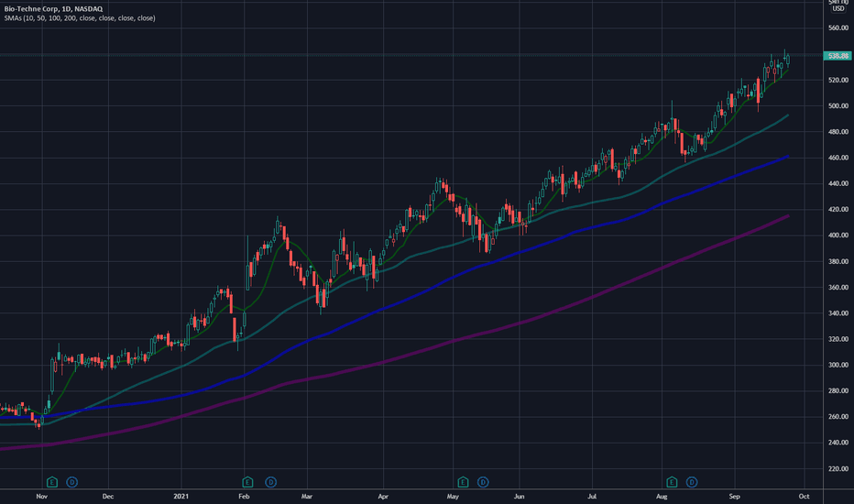This screenshot has height=504, width=854.
Task: Click the 420.00 price axis label
Action: tap(838, 209)
